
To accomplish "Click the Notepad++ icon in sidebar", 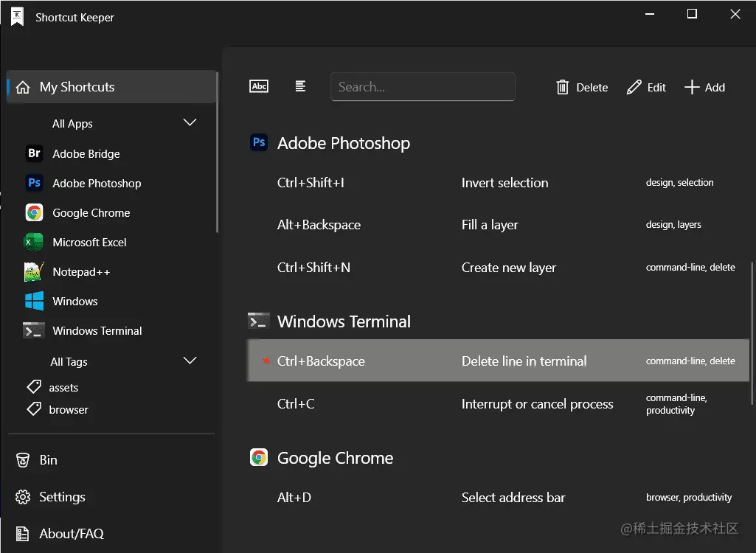I will click(x=34, y=271).
